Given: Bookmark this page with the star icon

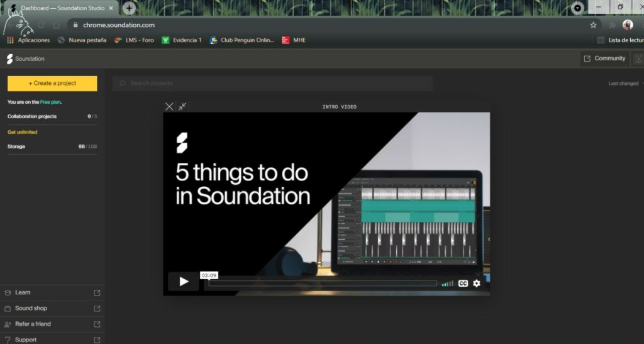Looking at the screenshot, I should [593, 25].
